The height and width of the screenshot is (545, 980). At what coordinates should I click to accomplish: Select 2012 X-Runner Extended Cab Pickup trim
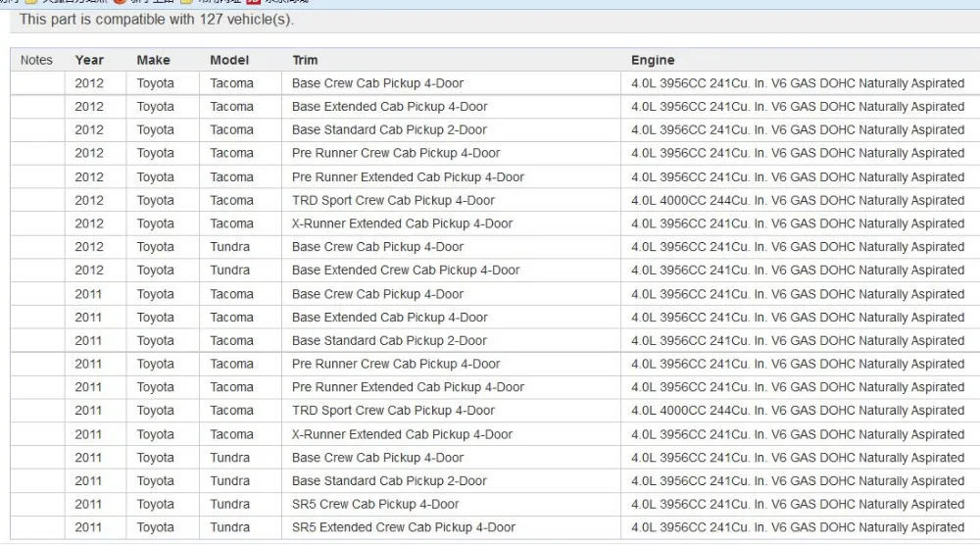coord(402,223)
